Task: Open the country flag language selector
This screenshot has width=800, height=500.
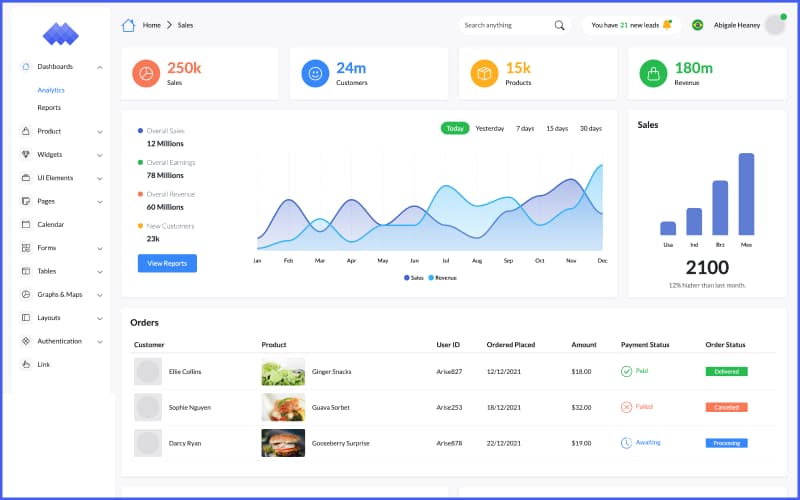Action: [697, 25]
